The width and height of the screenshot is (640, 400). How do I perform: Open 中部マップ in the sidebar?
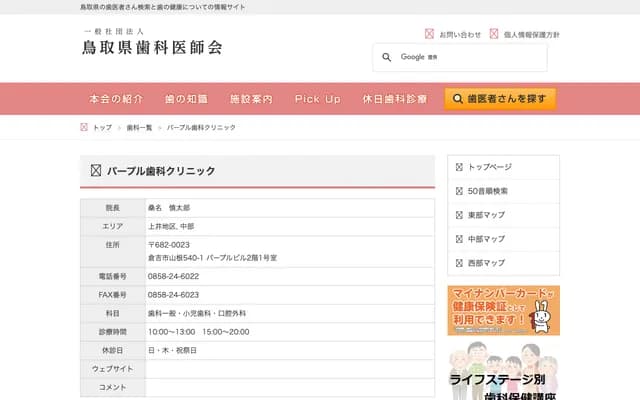click(x=486, y=239)
